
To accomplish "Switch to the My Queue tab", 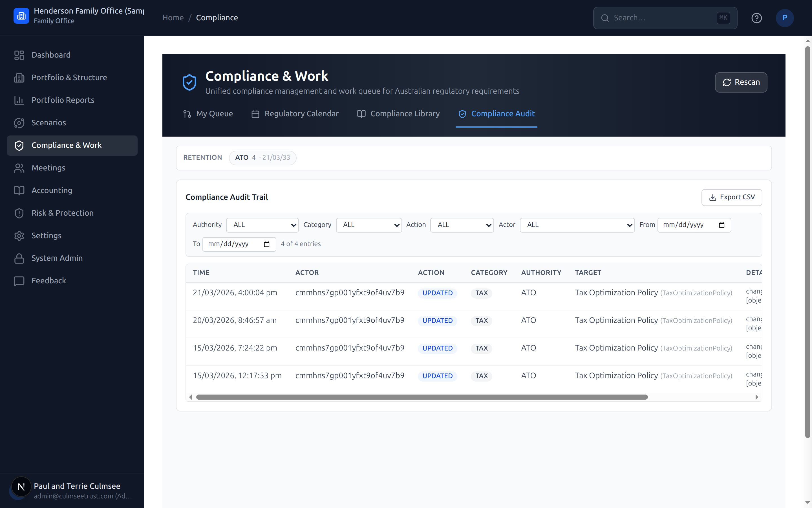I will point(208,114).
